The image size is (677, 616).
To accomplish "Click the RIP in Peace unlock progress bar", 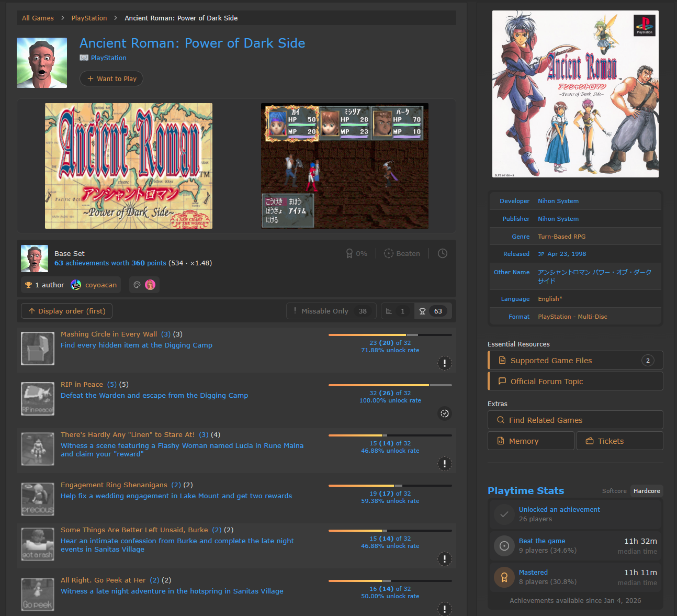I will 390,385.
